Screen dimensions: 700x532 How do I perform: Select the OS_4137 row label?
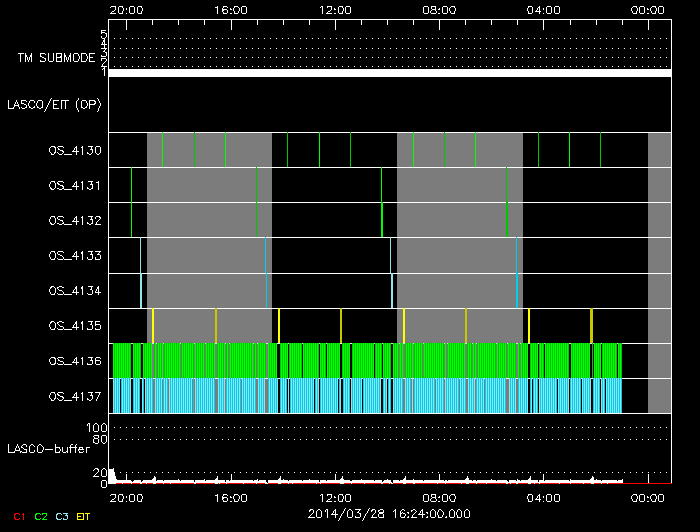click(74, 396)
